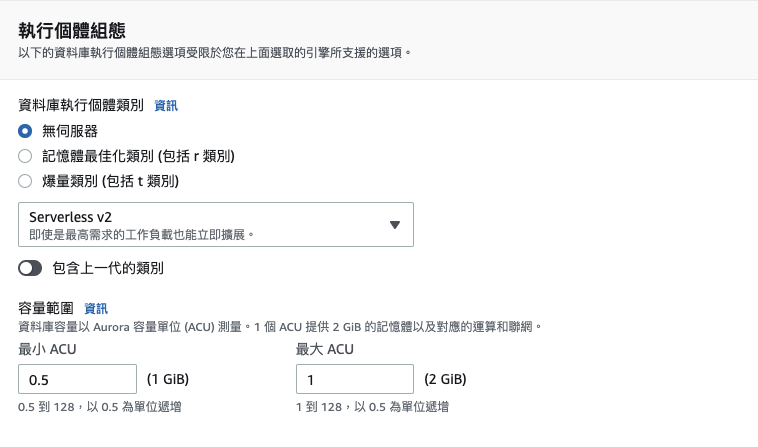
Task: Enable the 包含上一代的類別 toggle switch
Action: click(31, 268)
